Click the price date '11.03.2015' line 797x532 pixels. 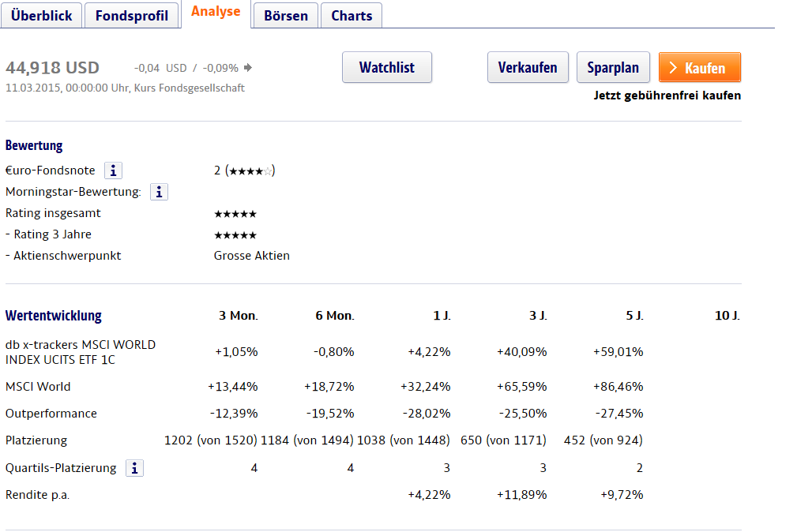pyautogui.click(x=125, y=88)
